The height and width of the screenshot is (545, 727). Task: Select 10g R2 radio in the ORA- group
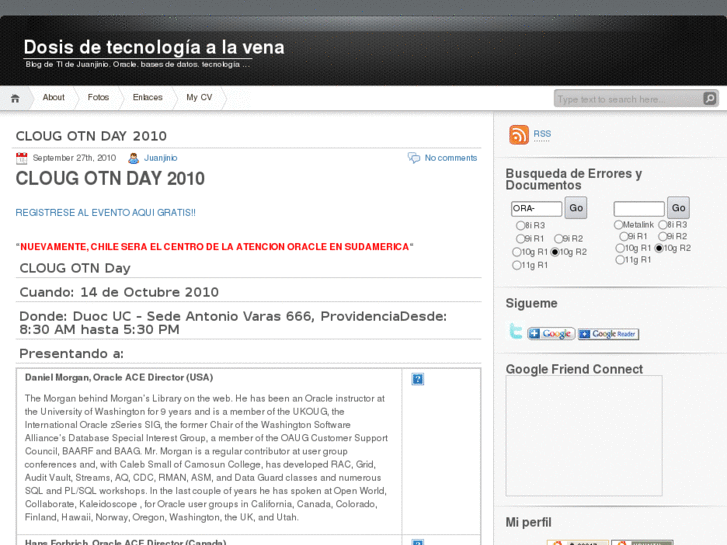coord(555,252)
